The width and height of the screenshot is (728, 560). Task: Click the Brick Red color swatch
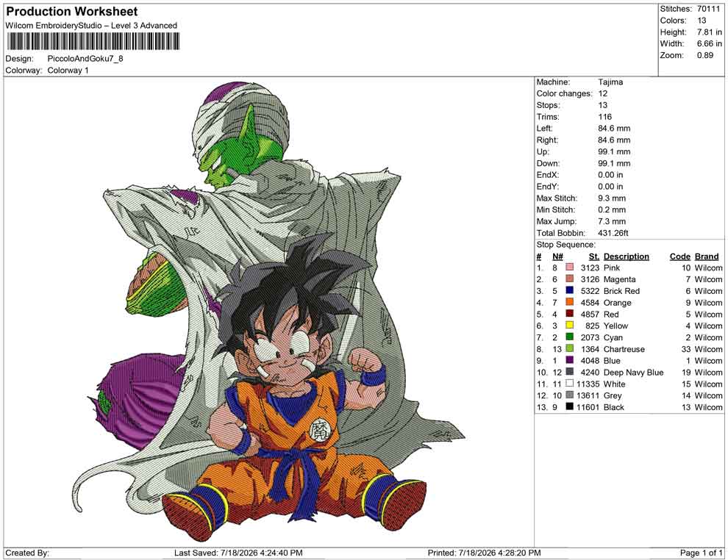570,290
